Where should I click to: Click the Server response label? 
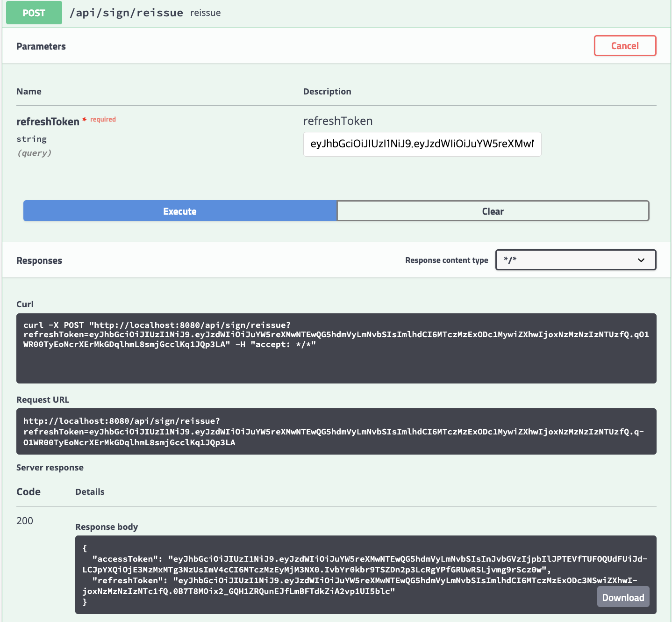pyautogui.click(x=50, y=468)
